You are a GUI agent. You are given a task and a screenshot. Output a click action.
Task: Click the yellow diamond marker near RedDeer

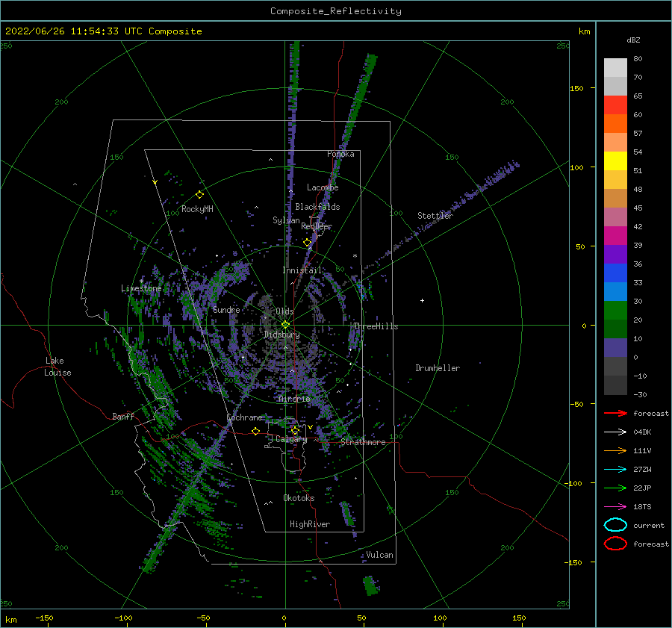coord(308,243)
